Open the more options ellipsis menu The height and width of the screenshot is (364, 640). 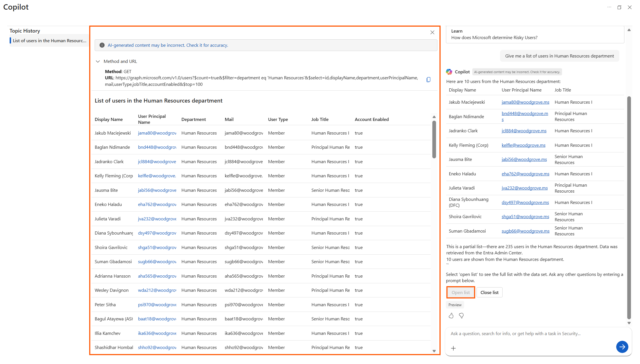609,7
